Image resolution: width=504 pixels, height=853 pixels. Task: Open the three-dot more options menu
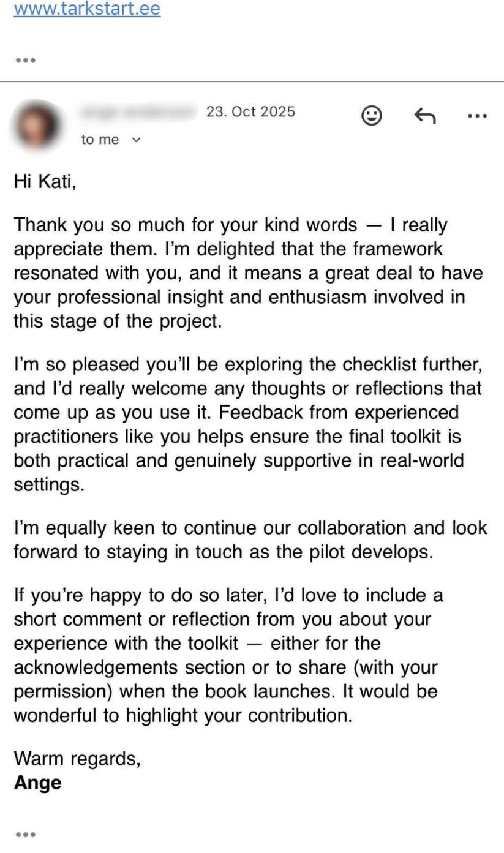pos(477,115)
